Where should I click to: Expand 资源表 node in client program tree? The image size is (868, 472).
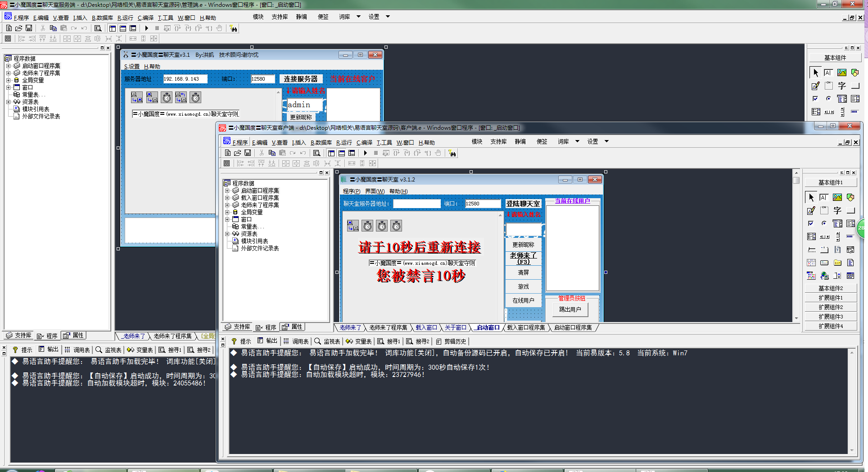click(227, 234)
